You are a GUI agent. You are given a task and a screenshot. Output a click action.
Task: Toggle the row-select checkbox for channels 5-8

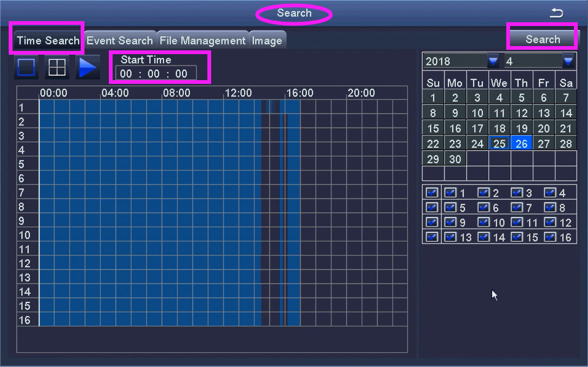(x=432, y=207)
